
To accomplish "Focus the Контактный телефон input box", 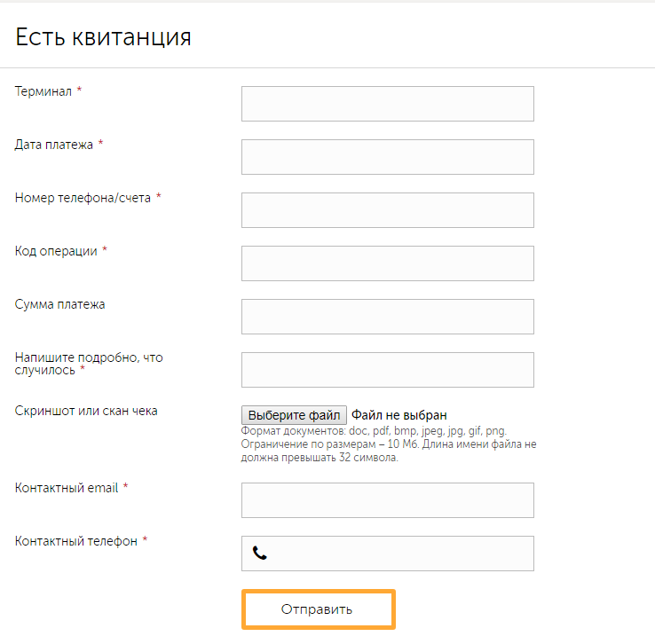I will (399, 554).
